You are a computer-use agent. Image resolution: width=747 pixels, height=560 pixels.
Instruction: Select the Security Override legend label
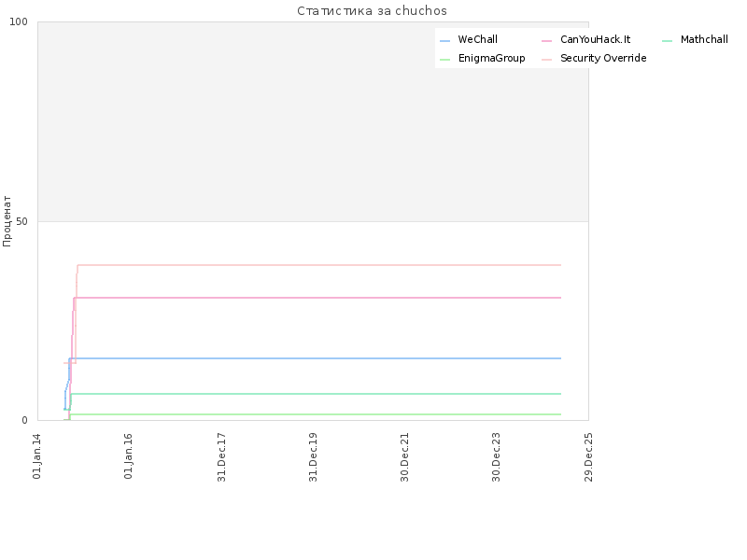coord(603,58)
